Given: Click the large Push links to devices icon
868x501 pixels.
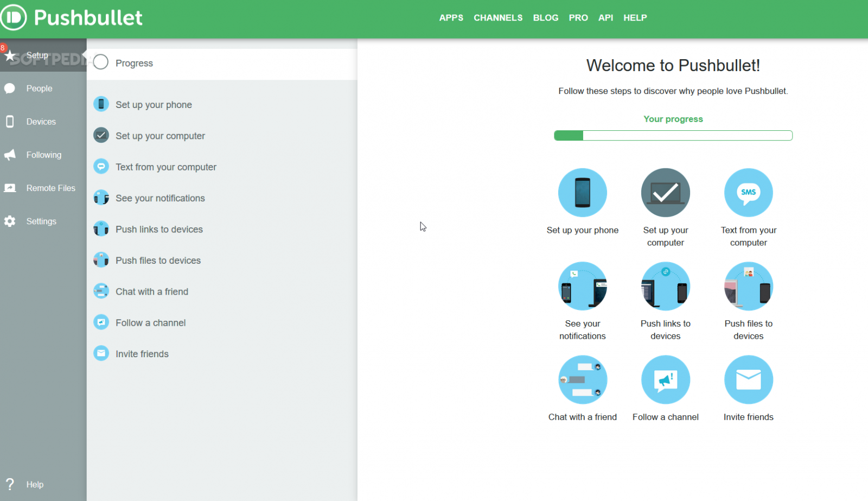Looking at the screenshot, I should 666,286.
